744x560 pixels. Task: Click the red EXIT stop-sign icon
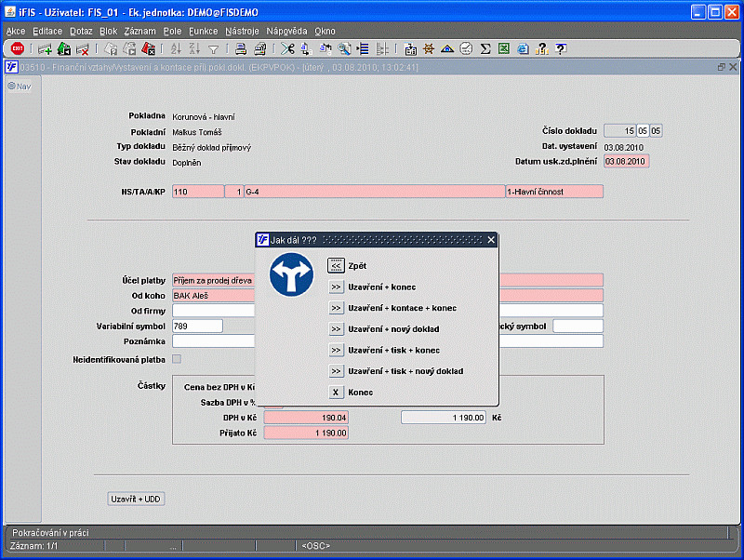click(x=18, y=49)
